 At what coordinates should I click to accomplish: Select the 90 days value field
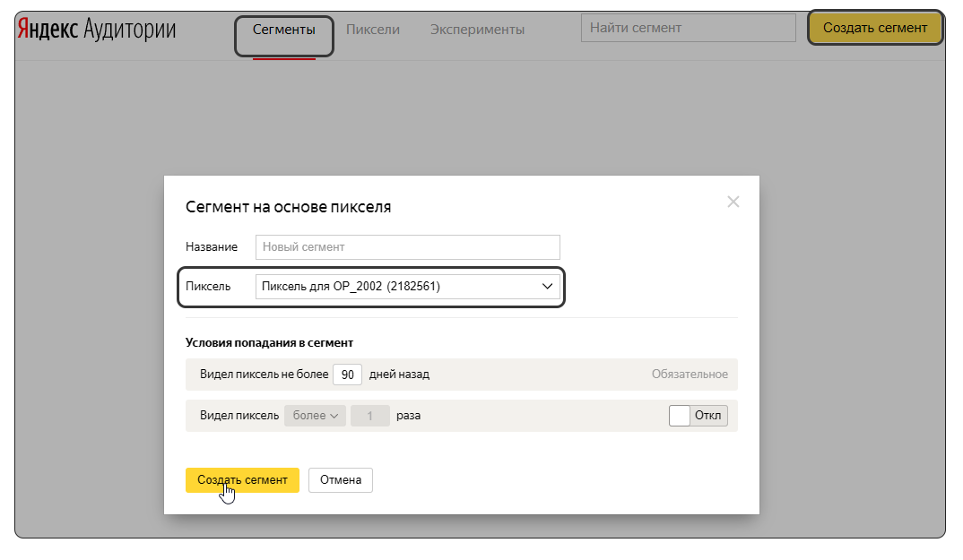point(350,375)
